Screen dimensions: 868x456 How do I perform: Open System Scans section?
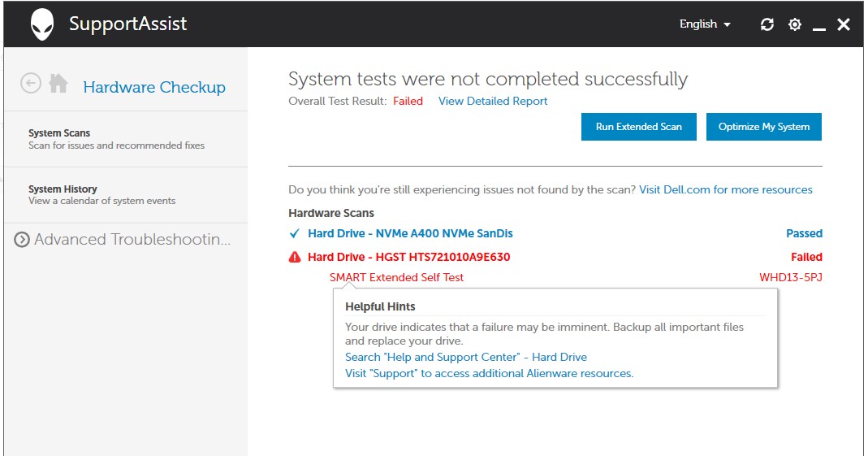126,139
